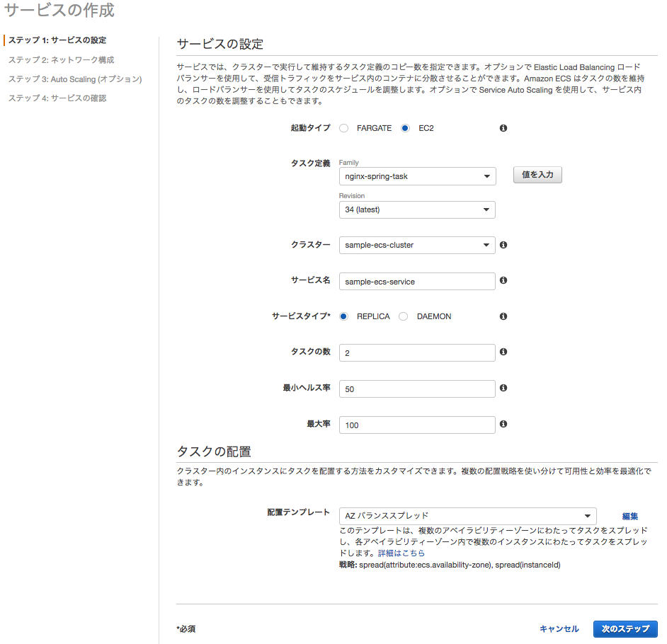Open the Revision dropdown 34 (latest)

click(x=417, y=209)
